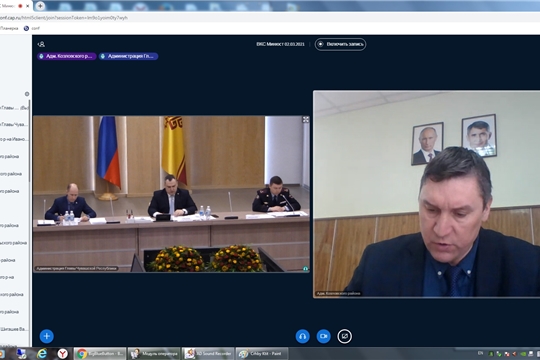This screenshot has height=360, width=540.
Task: Make the Чувашской Республики video fullscreen
Action: pos(305,120)
